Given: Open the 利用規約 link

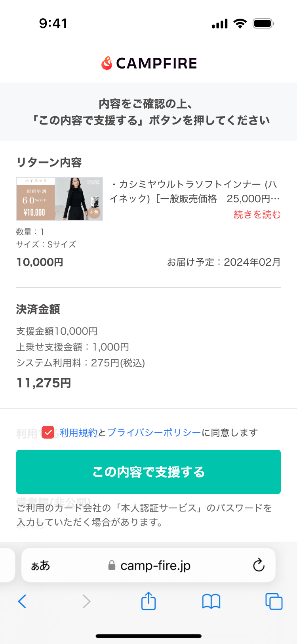Looking at the screenshot, I should 78,433.
